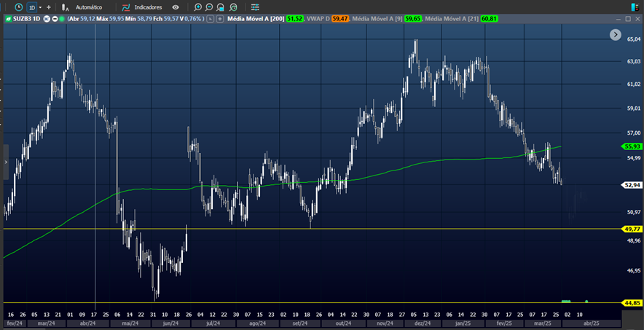This screenshot has height=330, width=644.
Task: Open the 1D timeframe dropdown arrow
Action: pyautogui.click(x=40, y=7)
